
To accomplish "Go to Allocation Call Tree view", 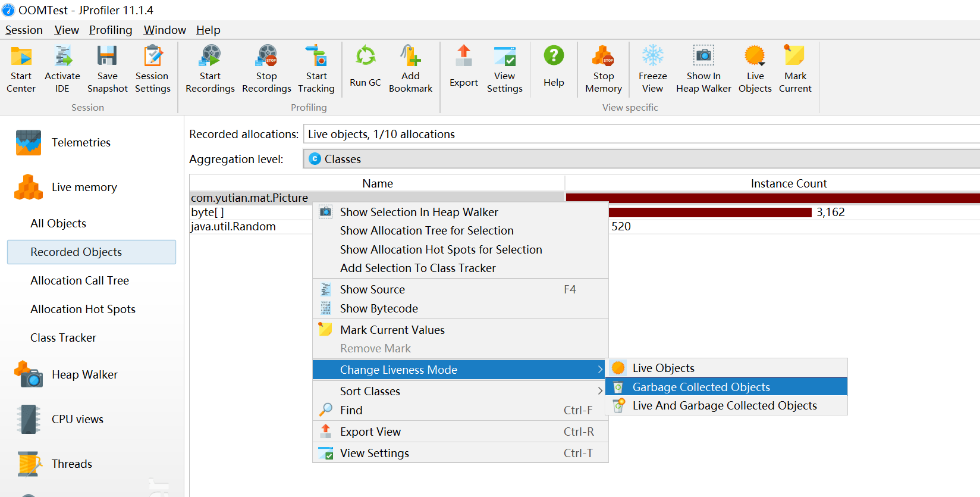I will pos(80,281).
